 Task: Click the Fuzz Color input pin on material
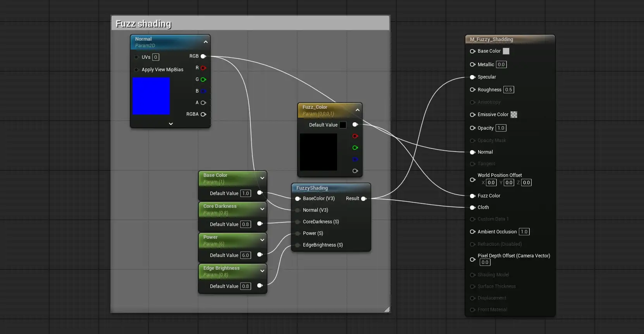(x=472, y=196)
